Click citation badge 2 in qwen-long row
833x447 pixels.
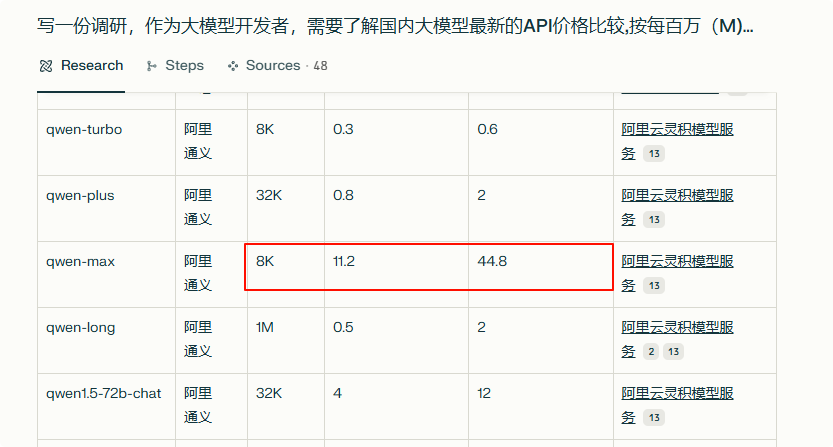point(651,351)
